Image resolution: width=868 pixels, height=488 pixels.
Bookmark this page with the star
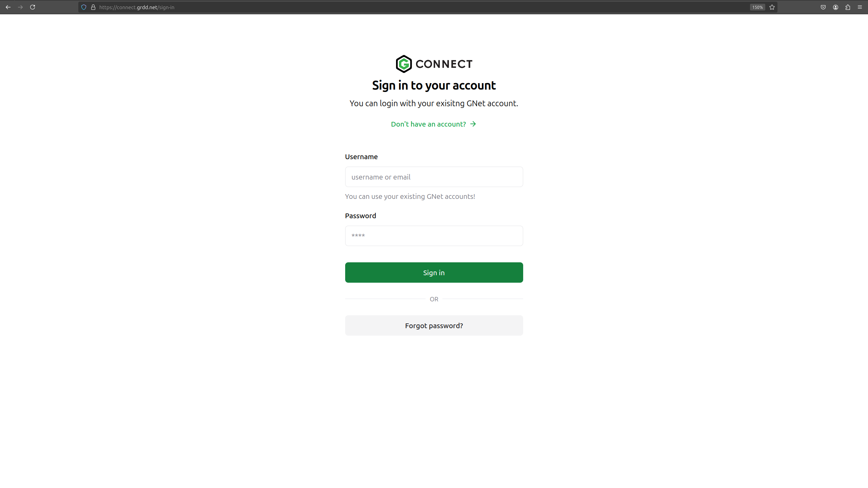coord(772,7)
